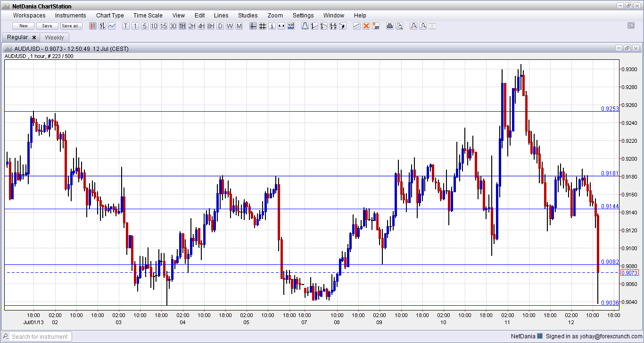Viewport: 644px width, 343px height.
Task: Open the Instruments menu
Action: click(71, 16)
